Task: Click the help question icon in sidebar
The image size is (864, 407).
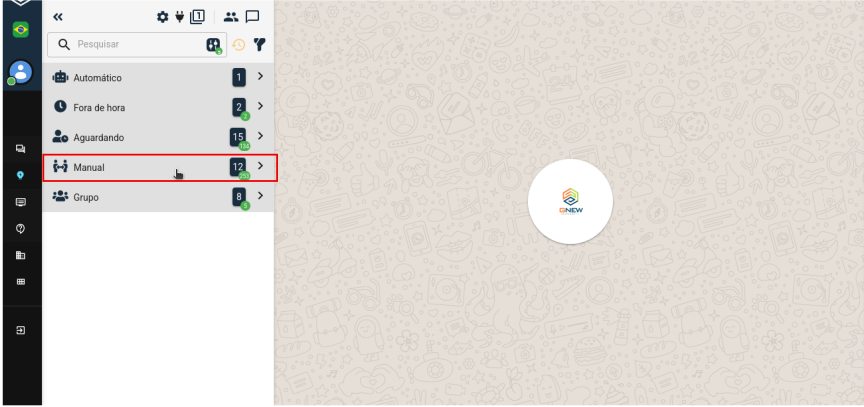Action: 21,229
